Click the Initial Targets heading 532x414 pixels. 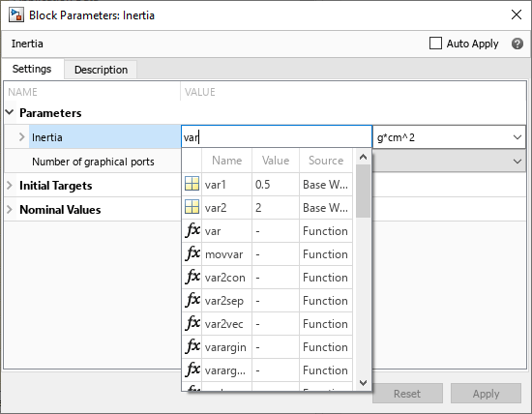(56, 186)
